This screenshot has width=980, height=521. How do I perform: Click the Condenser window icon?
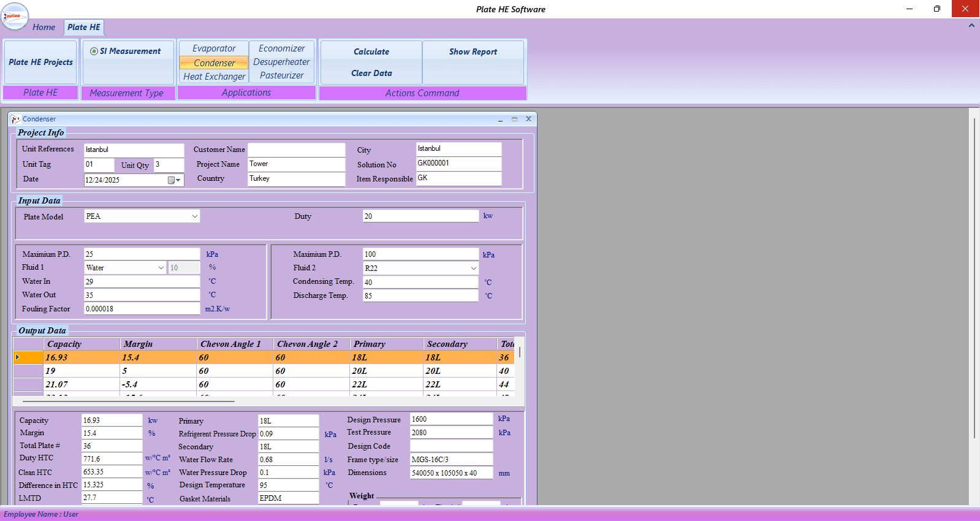pos(16,119)
